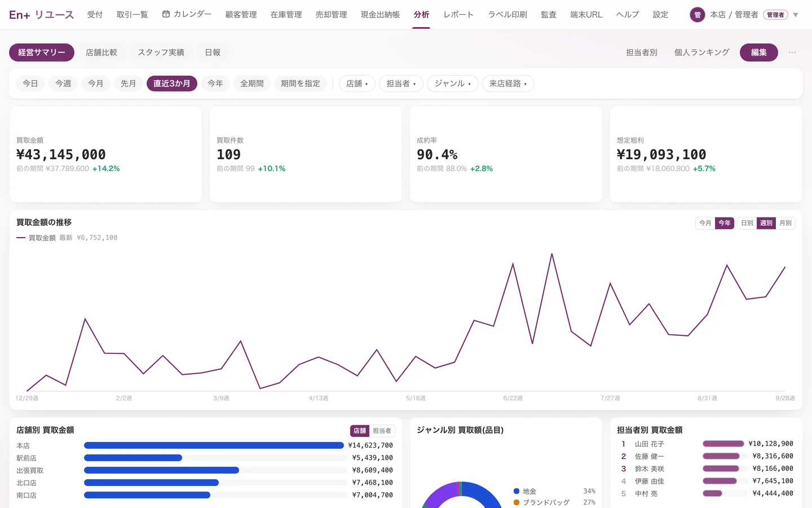This screenshot has height=508, width=812.
Task: Switch to スタッフ実績 tab
Action: pos(161,52)
